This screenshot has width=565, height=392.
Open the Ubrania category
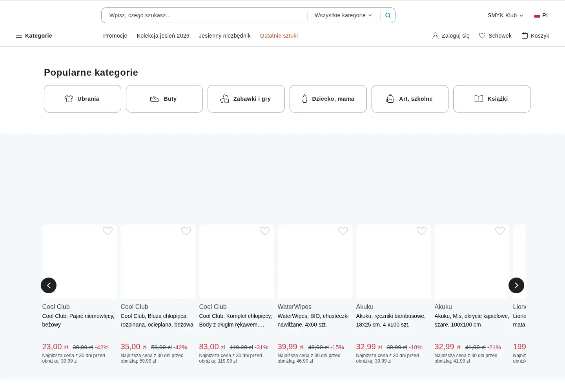(x=82, y=99)
